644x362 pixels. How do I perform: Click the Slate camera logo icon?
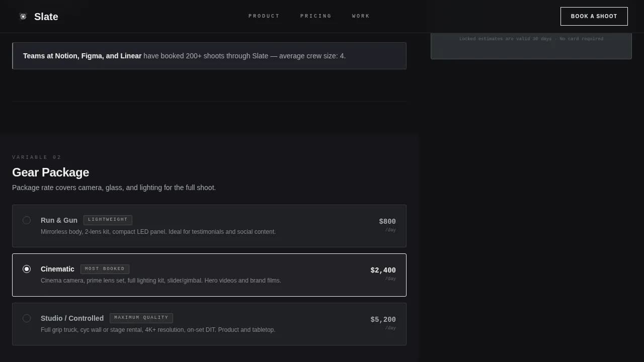(x=23, y=16)
